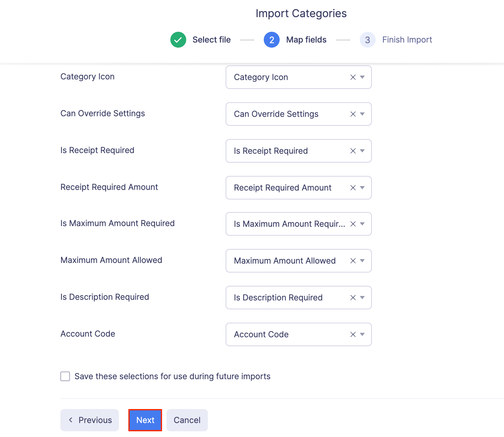This screenshot has width=504, height=437.
Task: Remove the Is Maximum Amount Required selection
Action: tap(353, 224)
